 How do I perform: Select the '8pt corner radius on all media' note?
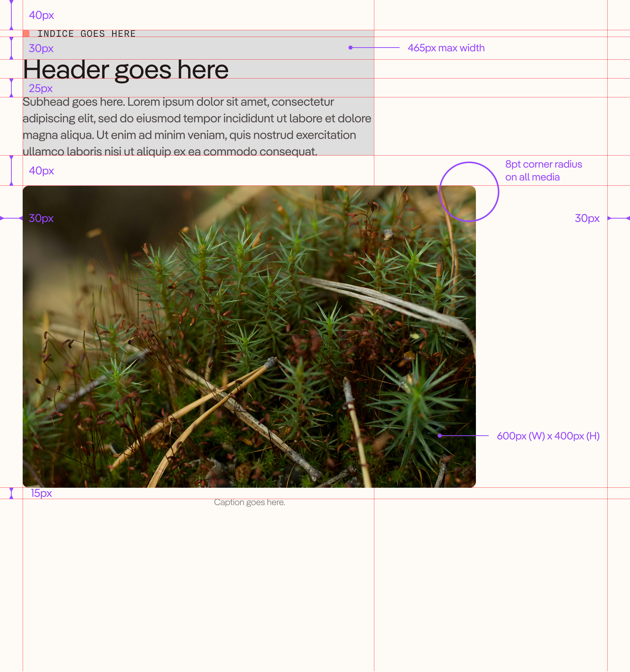544,171
